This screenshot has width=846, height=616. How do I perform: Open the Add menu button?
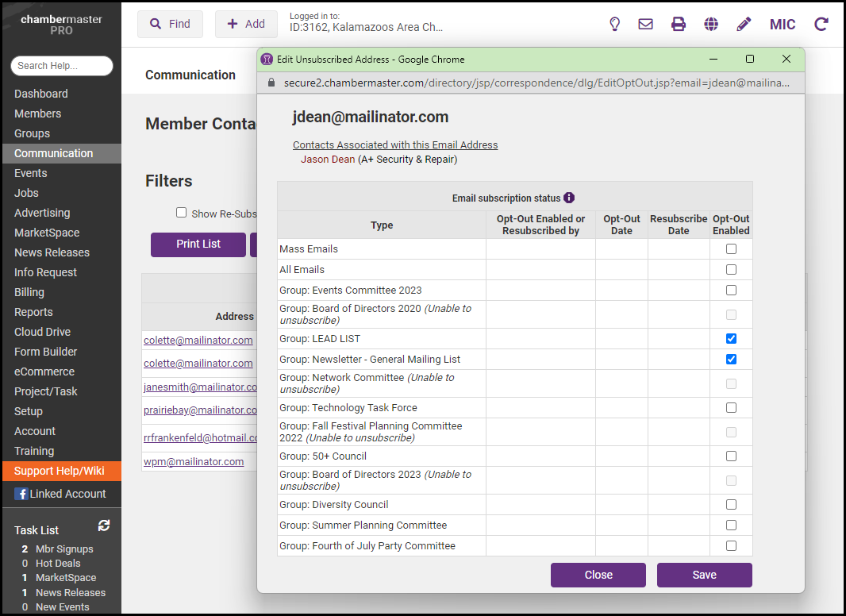pos(246,25)
